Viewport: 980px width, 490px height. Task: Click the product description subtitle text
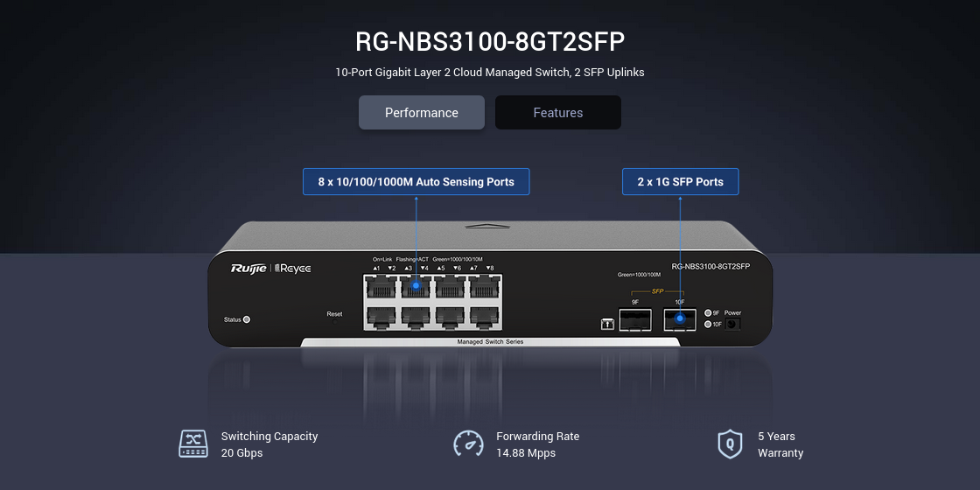click(490, 73)
